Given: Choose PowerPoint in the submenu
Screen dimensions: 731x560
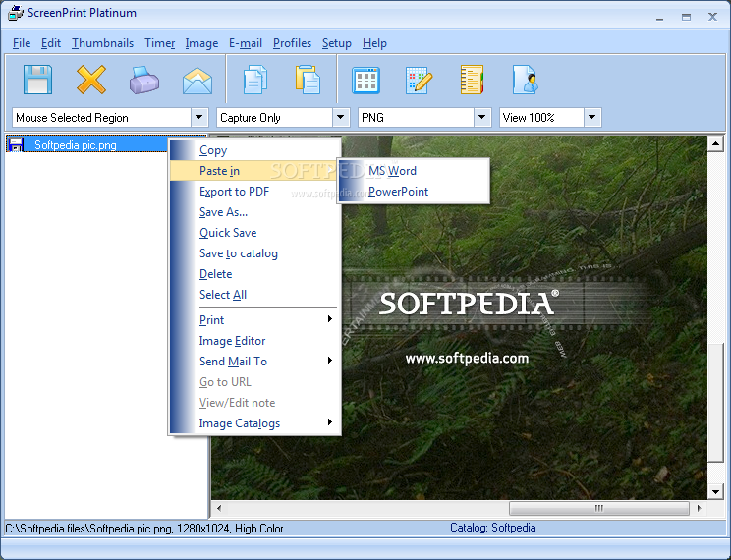Looking at the screenshot, I should 414,192.
